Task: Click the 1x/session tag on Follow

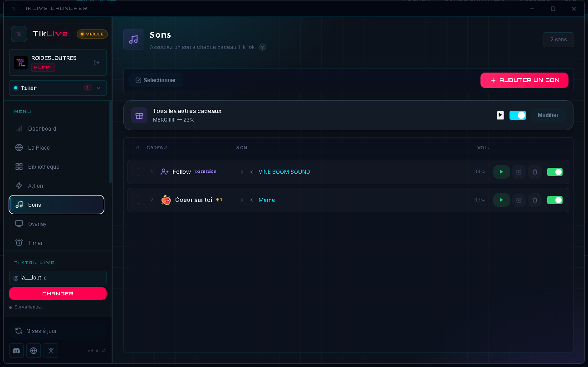Action: [x=206, y=171]
